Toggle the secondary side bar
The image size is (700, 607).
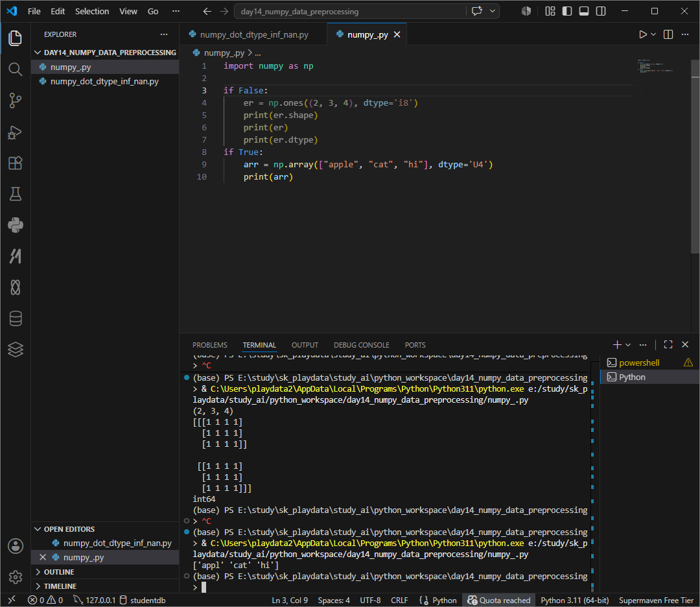click(601, 11)
